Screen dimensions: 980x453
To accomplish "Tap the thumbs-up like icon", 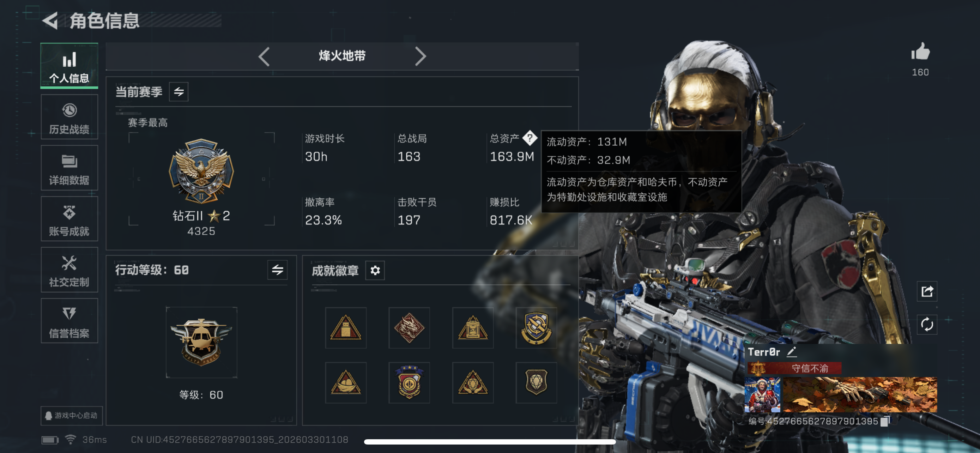I will pos(920,52).
